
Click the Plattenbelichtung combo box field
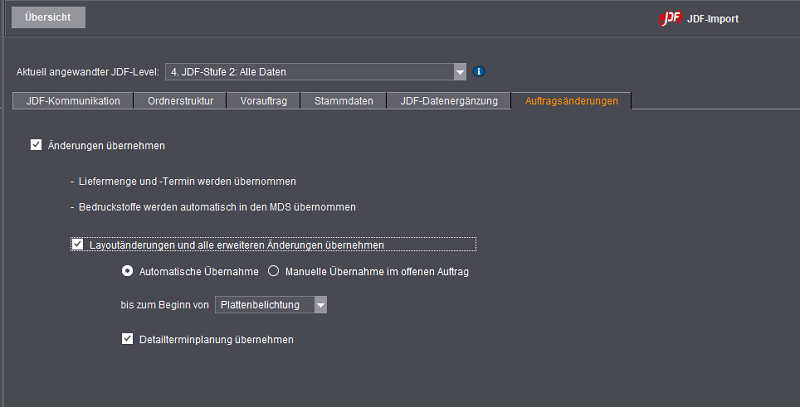(271, 304)
